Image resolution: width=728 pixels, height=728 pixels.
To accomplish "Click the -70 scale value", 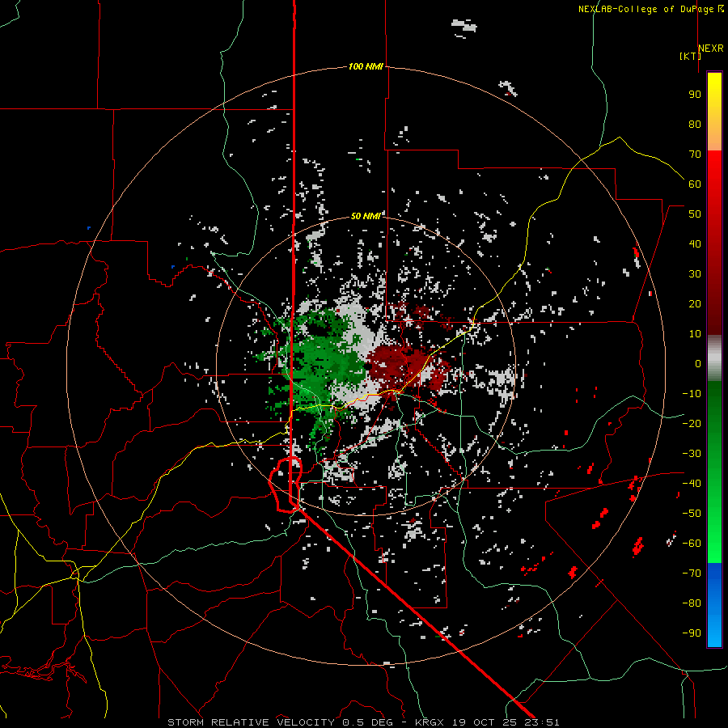I will pyautogui.click(x=692, y=574).
